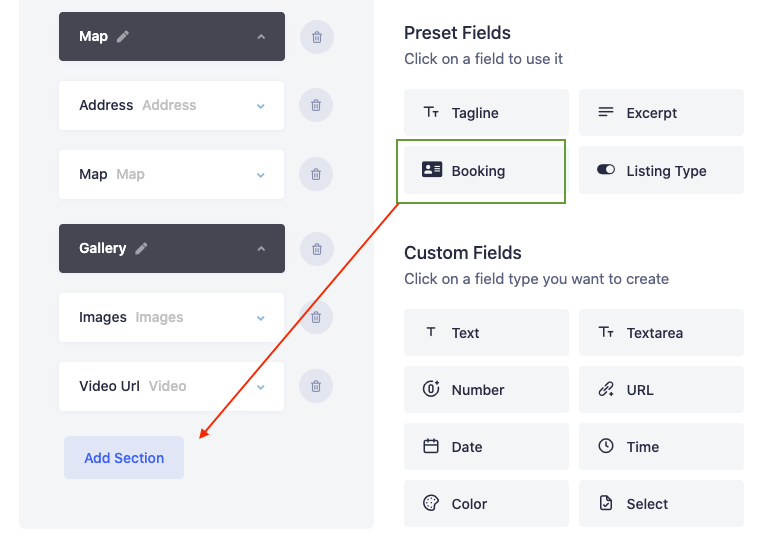The width and height of the screenshot is (757, 549).
Task: Delete the Gallery section with trash icon
Action: [x=317, y=249]
